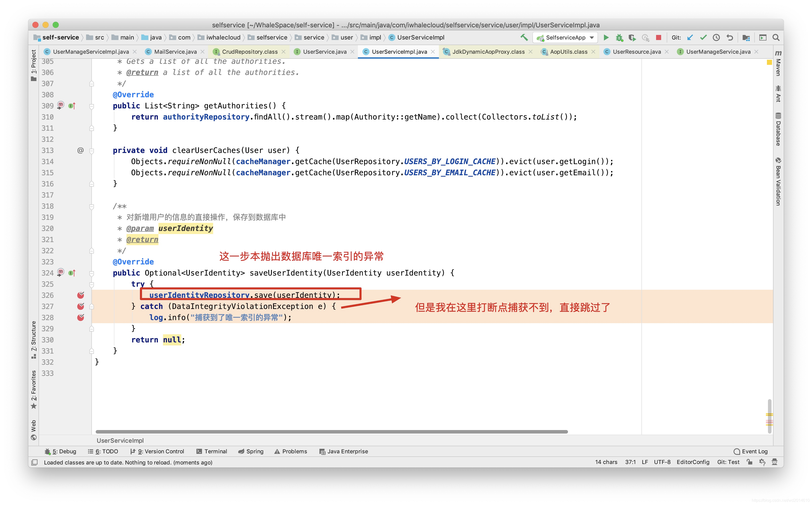Open UTF-8 encoding selector
Viewport: 812px width, 505px height.
pyautogui.click(x=662, y=462)
